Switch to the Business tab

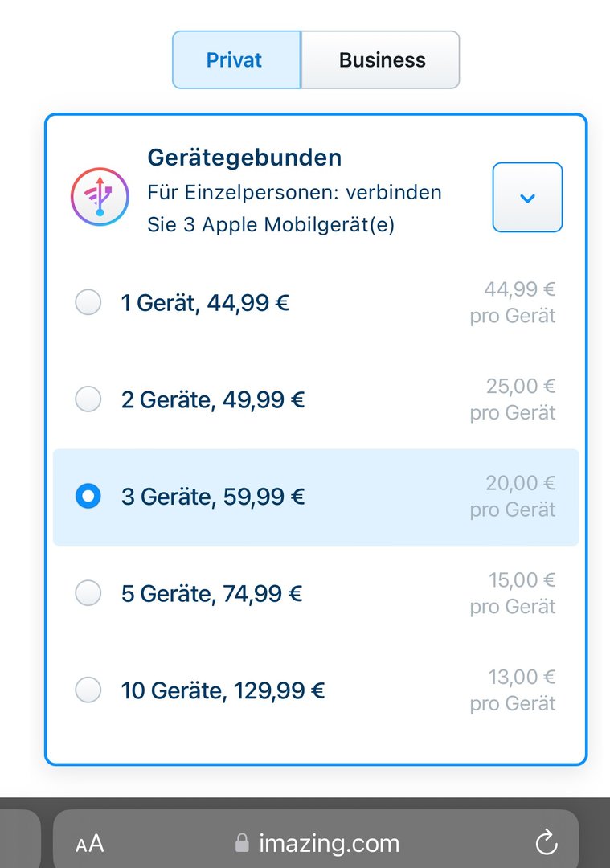point(380,59)
